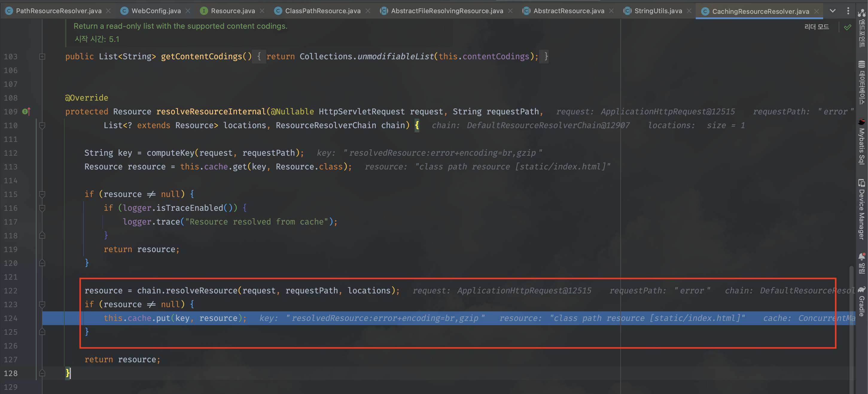
Task: Expand folded getContentCodings method at line 103
Action: tap(42, 57)
